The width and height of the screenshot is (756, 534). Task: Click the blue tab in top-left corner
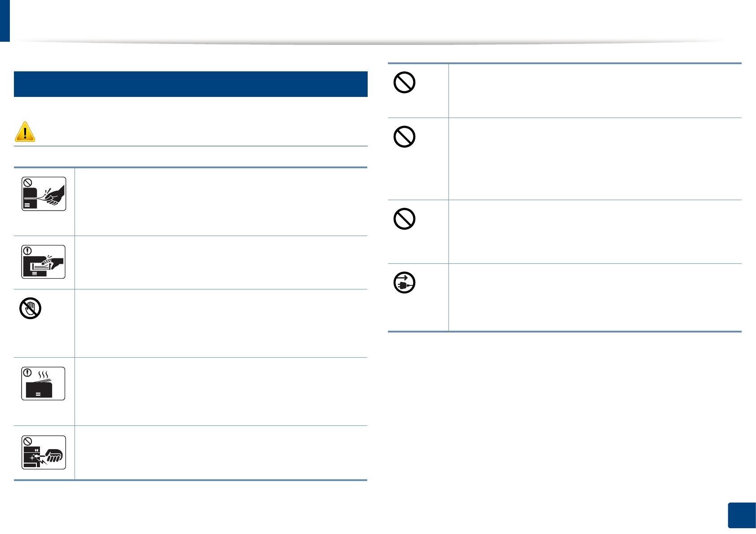4,21
